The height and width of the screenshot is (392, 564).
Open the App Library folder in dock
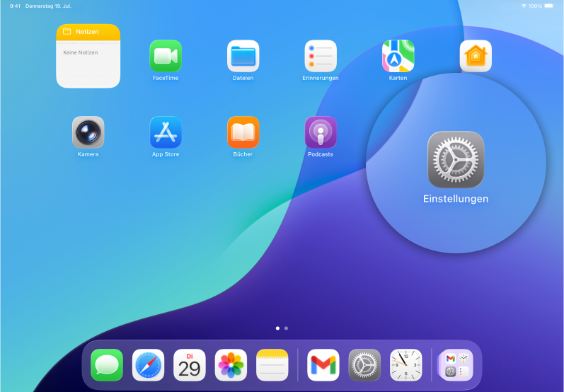(x=456, y=365)
